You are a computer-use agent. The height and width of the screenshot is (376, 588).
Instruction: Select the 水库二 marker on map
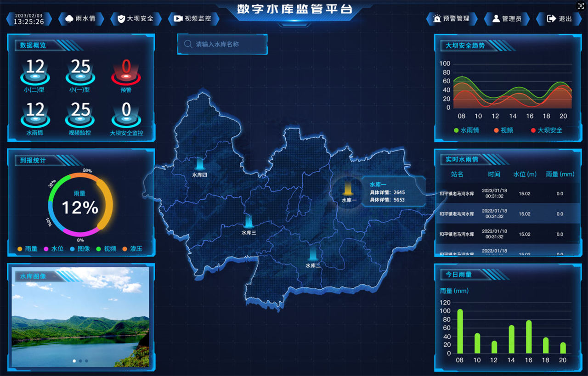(313, 254)
